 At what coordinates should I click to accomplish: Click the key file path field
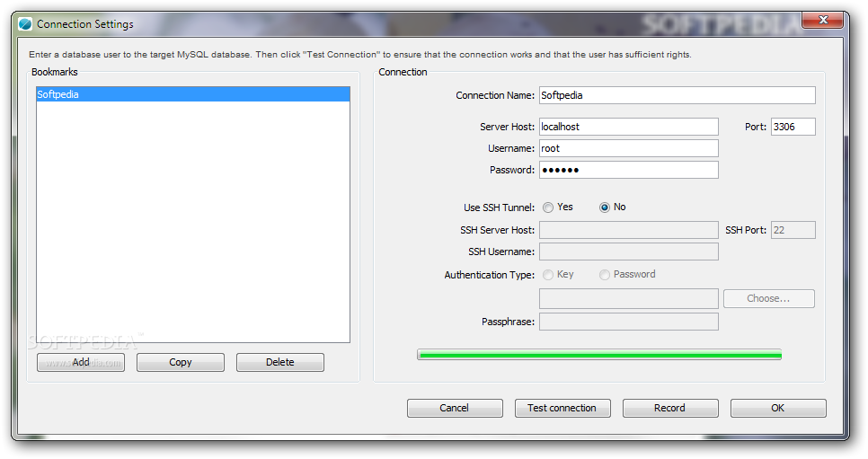(629, 298)
